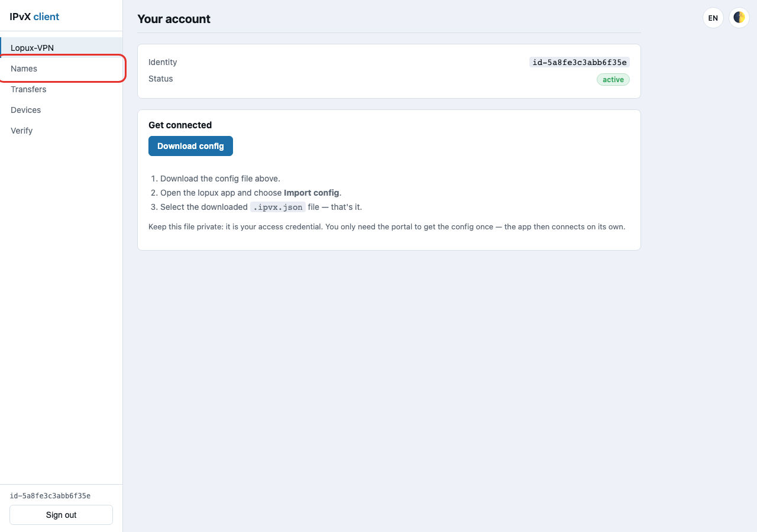Screen dimensions: 757x532
Task: Click the Identity label
Action: pos(163,62)
